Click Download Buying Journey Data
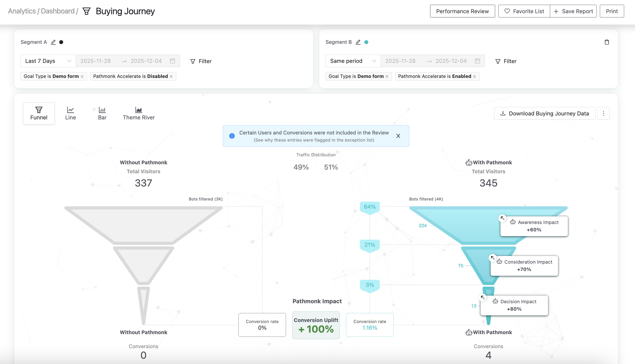This screenshot has width=635, height=364. (544, 113)
